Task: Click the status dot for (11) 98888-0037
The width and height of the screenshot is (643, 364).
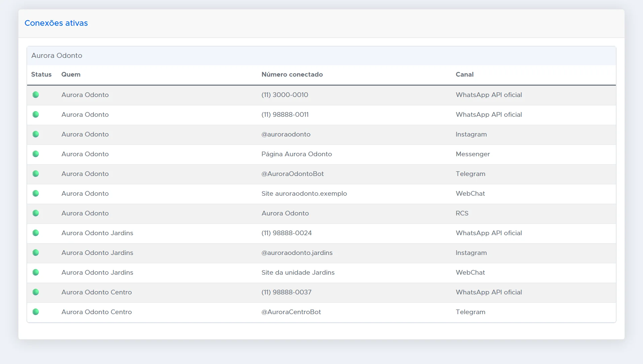Action: [35, 292]
